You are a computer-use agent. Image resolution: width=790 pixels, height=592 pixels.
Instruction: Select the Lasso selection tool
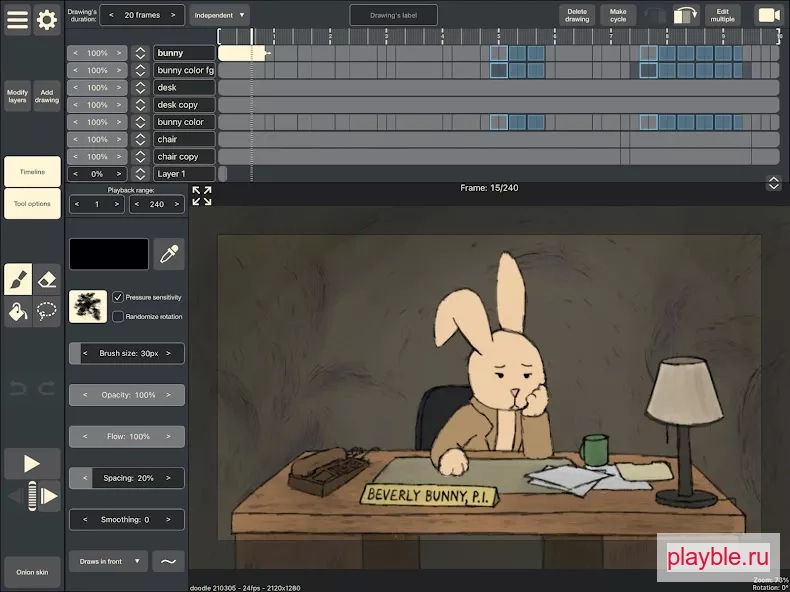[x=46, y=311]
